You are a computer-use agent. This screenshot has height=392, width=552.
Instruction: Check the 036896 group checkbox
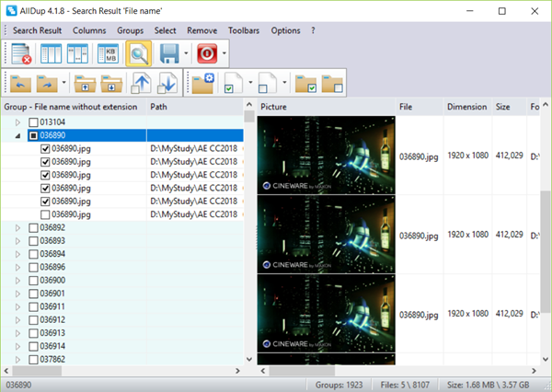point(33,268)
